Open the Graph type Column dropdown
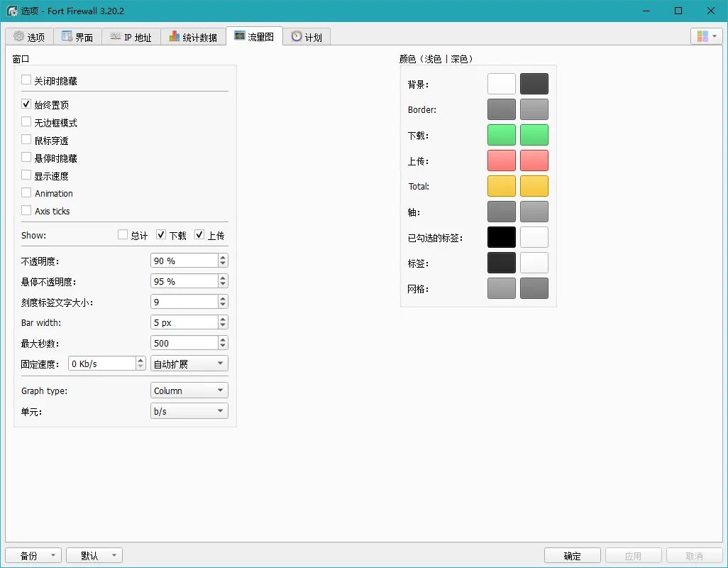 [x=189, y=390]
